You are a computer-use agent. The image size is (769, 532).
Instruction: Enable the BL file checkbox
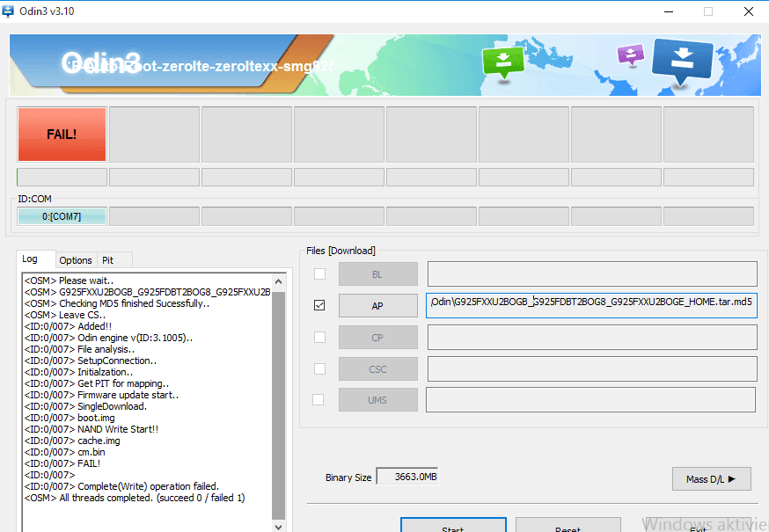pyautogui.click(x=319, y=273)
